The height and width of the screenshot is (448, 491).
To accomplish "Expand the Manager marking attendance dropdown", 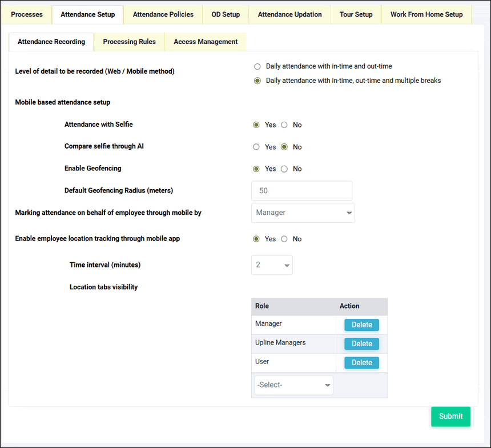I will pos(303,213).
